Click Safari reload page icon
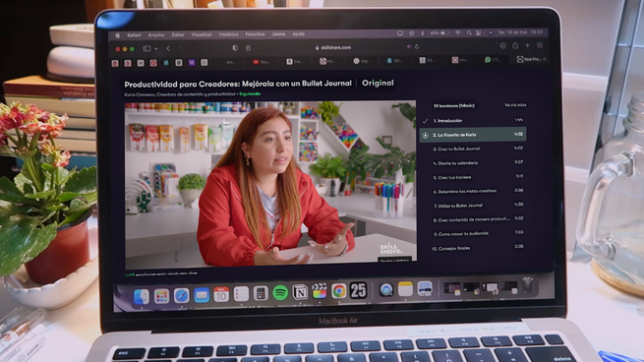644x362 pixels. tap(417, 47)
